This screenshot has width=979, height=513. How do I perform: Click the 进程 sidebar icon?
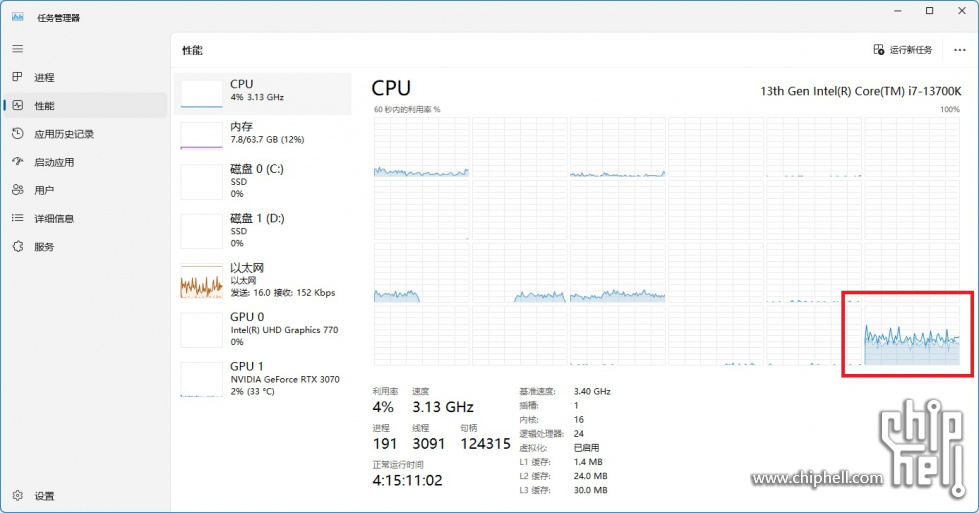[17, 77]
